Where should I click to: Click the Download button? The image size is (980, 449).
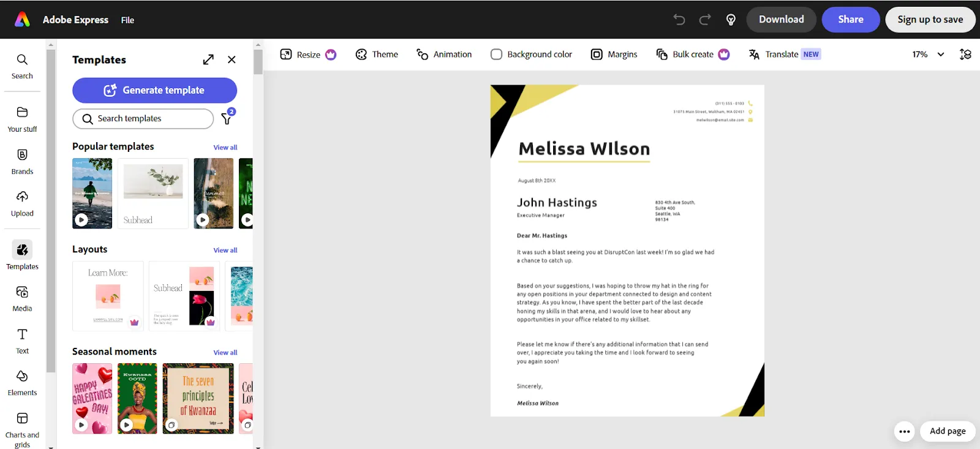[x=781, y=20]
